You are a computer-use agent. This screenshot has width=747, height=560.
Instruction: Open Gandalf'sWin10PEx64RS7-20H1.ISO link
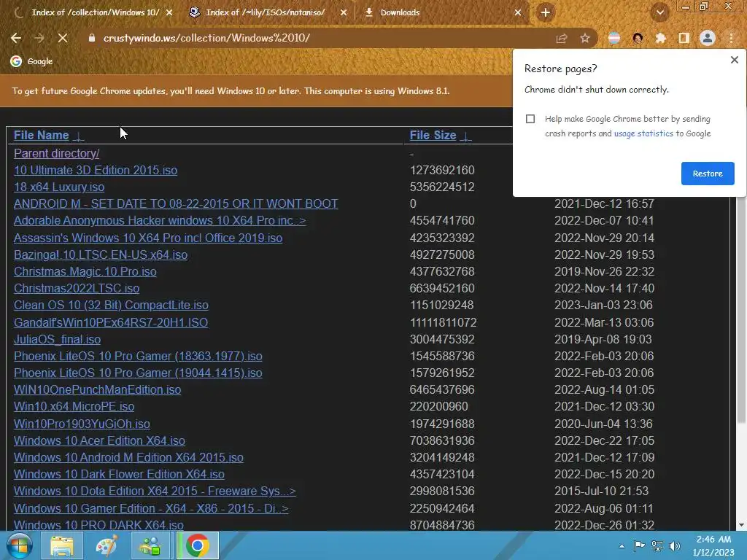coord(111,322)
